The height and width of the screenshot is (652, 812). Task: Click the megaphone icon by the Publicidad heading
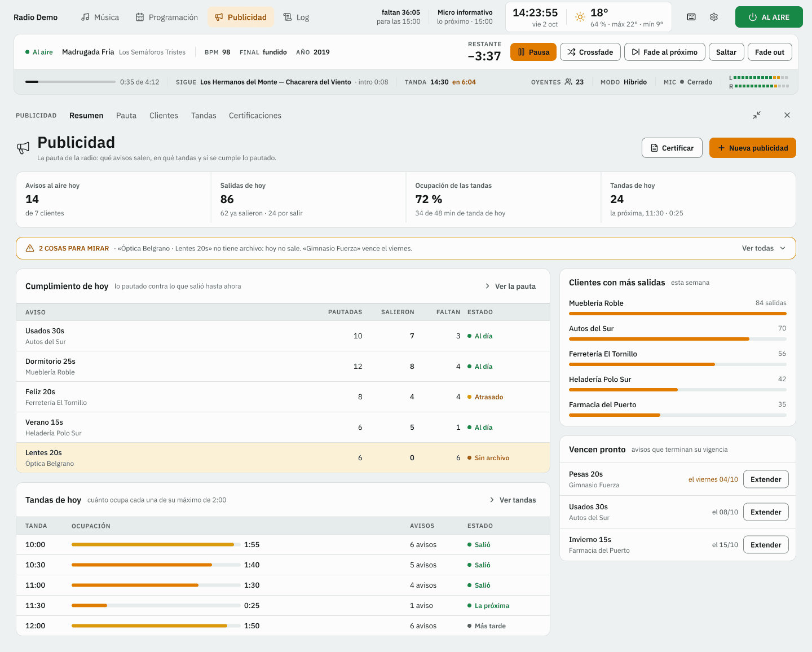pos(23,148)
